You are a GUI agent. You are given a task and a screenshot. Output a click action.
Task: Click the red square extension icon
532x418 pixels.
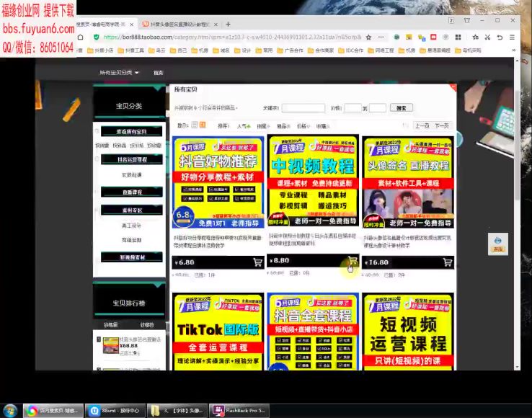(433, 37)
